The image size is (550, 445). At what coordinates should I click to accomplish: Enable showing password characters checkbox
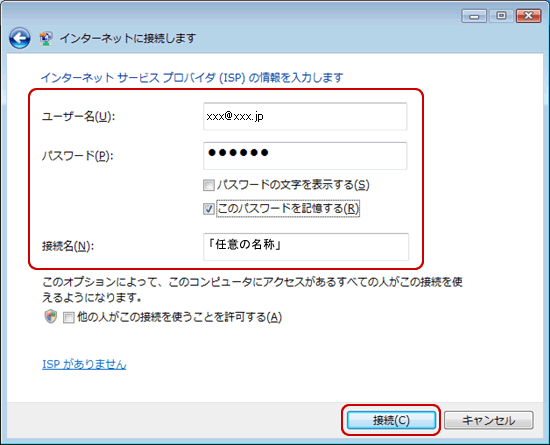[209, 185]
